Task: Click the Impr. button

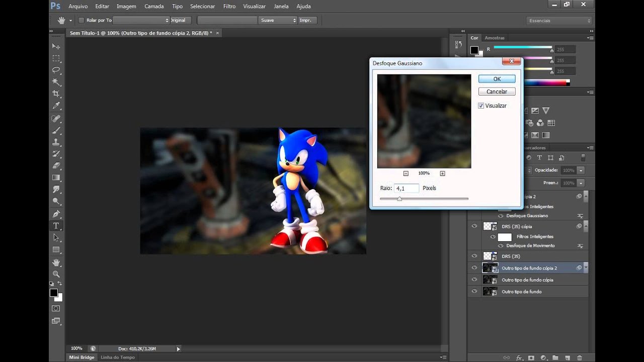Action: (308, 20)
